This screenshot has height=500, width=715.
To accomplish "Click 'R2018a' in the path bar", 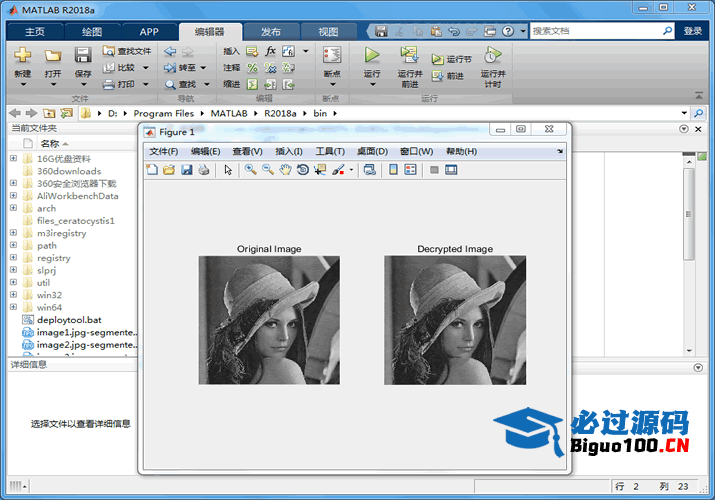I will [280, 113].
